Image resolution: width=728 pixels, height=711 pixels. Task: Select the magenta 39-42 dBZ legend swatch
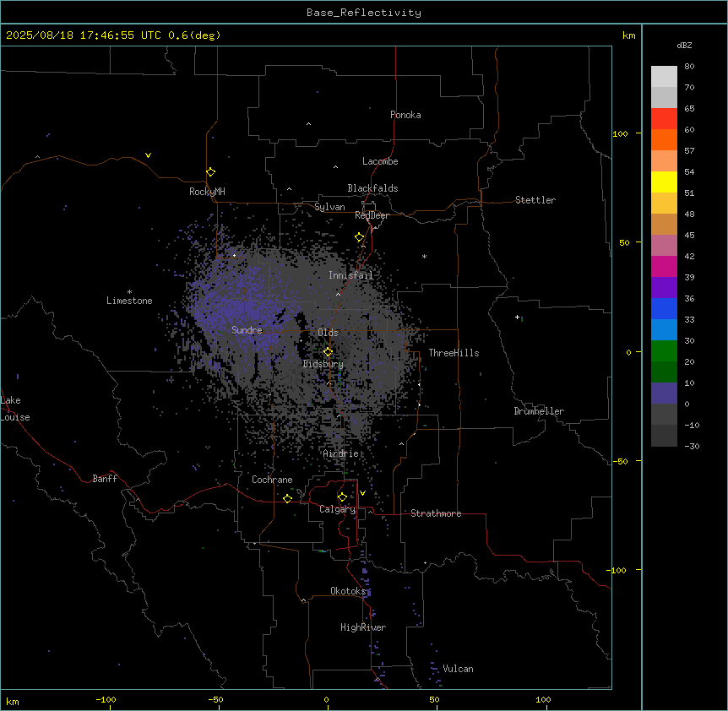click(x=664, y=266)
